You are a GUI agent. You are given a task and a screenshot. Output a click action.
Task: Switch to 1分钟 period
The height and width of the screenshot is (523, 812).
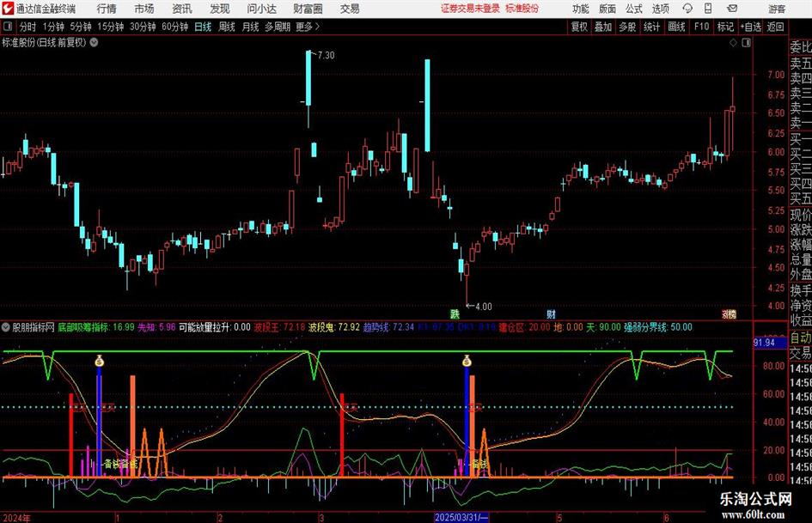pyautogui.click(x=53, y=27)
